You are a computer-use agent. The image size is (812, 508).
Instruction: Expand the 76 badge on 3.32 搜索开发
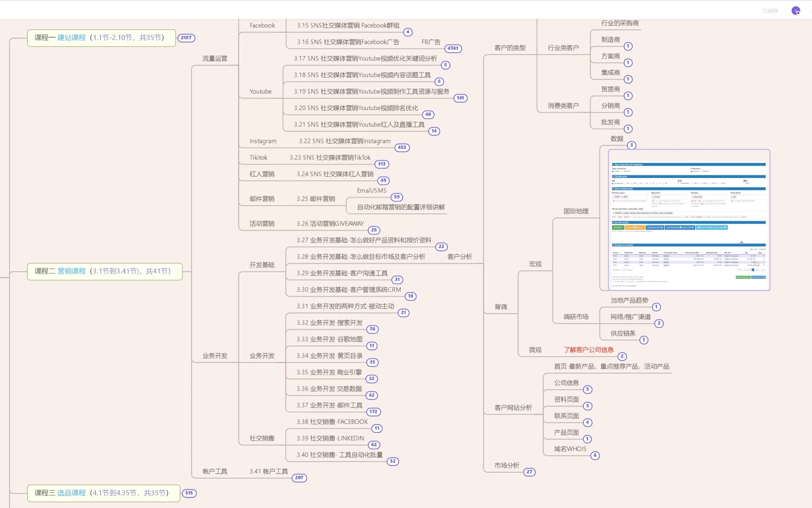point(372,329)
